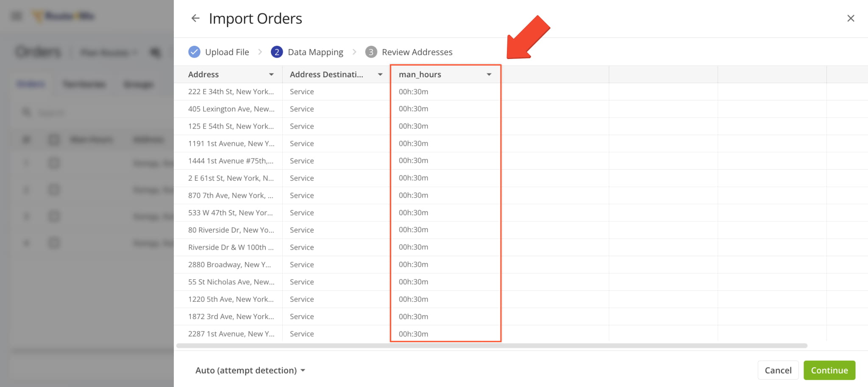The image size is (868, 387).
Task: Select the 222 E 34th St address cell
Action: (231, 92)
